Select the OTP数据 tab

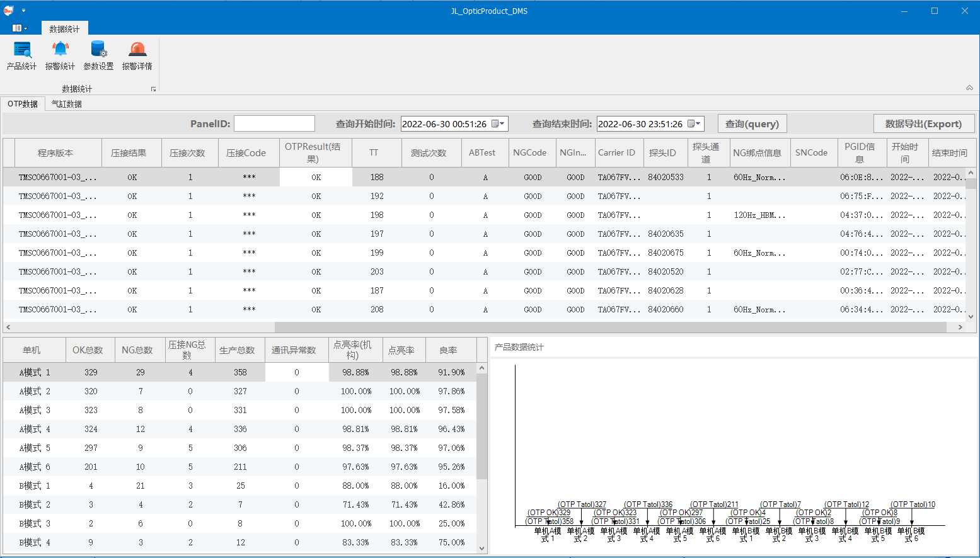coord(23,104)
